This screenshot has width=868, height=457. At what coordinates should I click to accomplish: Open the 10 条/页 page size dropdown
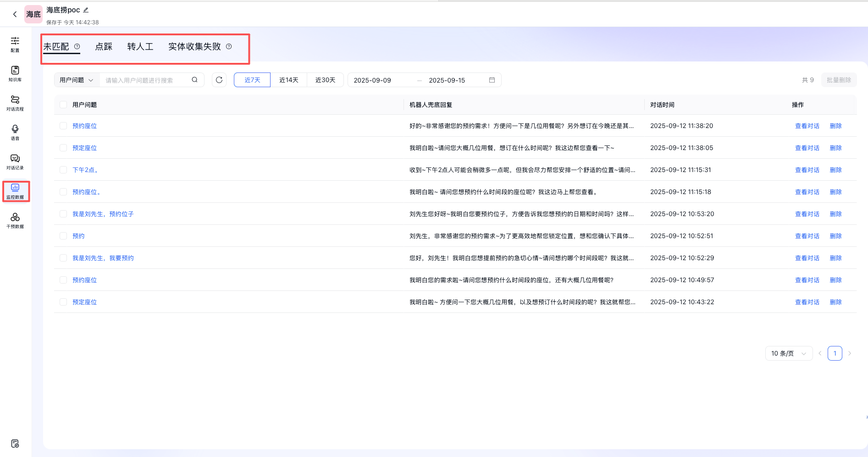tap(788, 353)
